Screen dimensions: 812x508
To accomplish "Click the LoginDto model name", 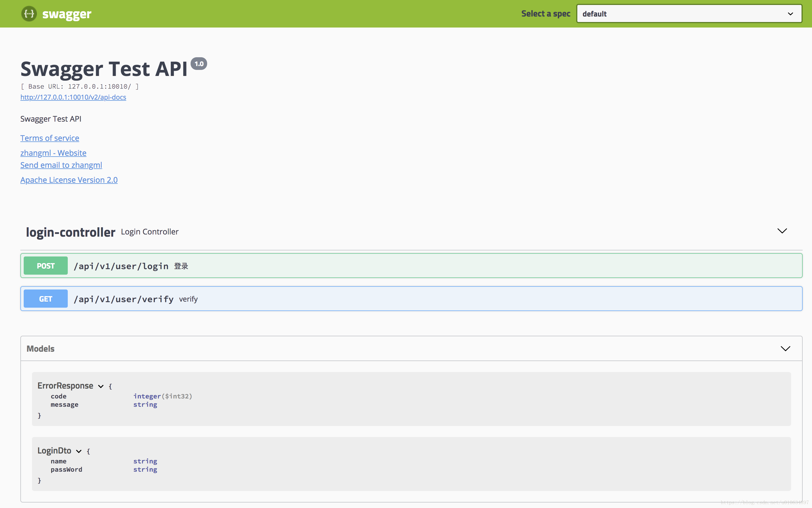I will coord(54,450).
